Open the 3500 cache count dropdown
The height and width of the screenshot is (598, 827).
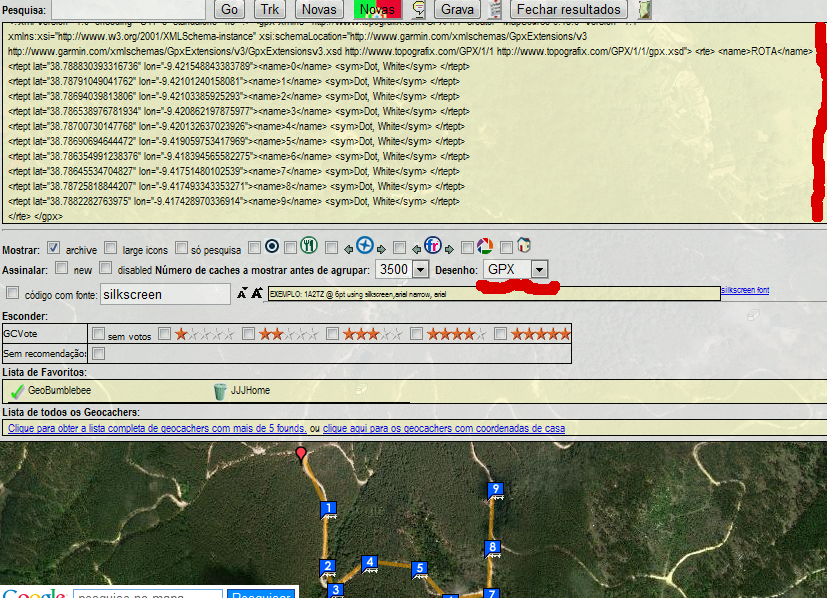click(401, 269)
